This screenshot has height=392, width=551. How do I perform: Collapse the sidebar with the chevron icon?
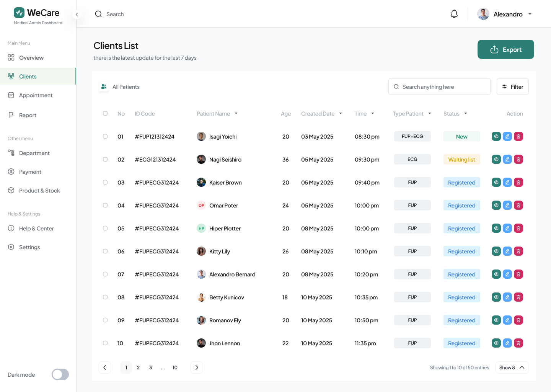click(x=77, y=15)
